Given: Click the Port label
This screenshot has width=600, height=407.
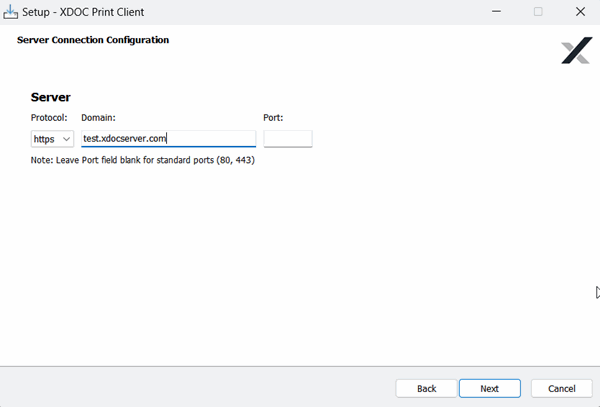Looking at the screenshot, I should click(273, 118).
